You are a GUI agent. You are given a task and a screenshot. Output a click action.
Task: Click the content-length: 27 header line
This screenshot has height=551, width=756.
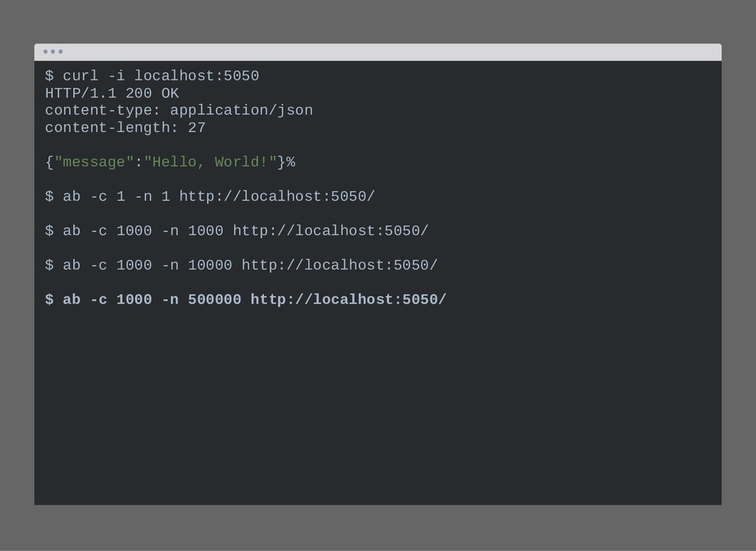pyautogui.click(x=126, y=128)
